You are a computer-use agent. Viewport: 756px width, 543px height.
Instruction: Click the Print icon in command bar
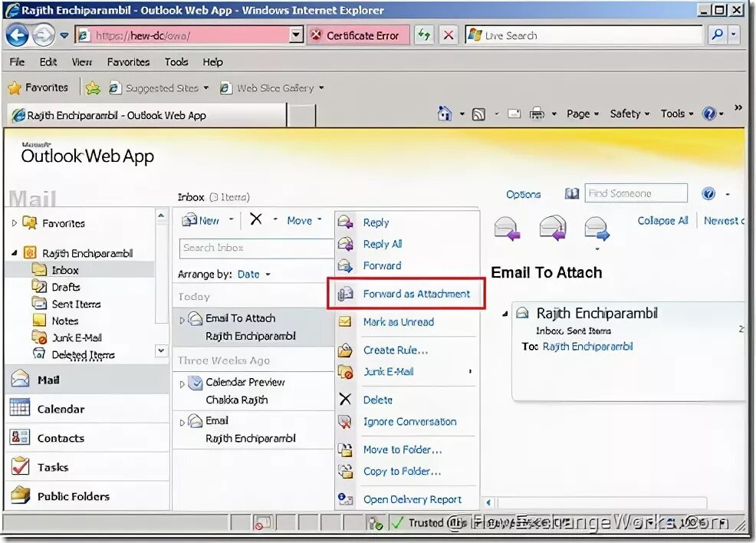click(x=537, y=114)
